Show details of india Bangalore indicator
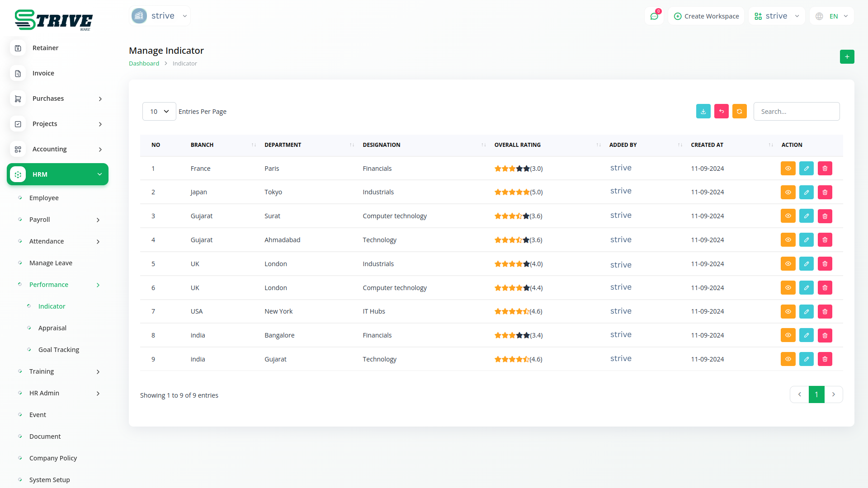This screenshot has width=868, height=488. (788, 335)
